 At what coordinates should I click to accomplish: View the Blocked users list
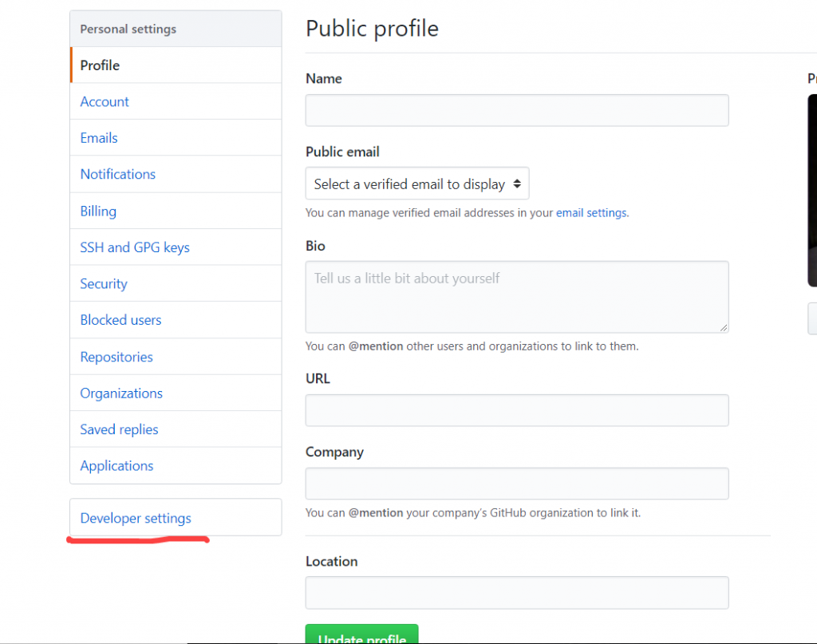(x=120, y=319)
